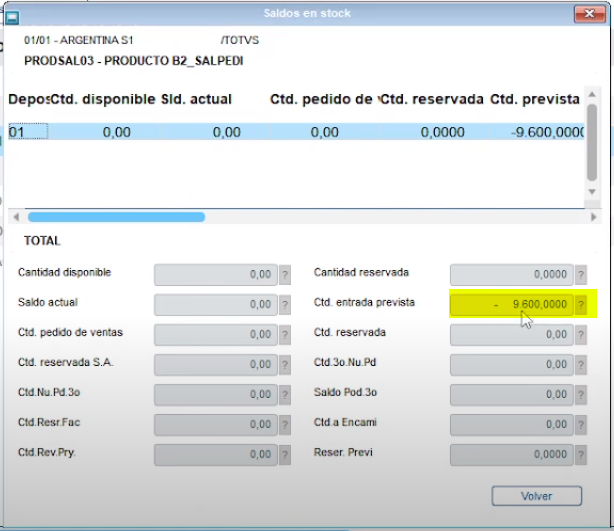Click the Cantidad reservada 0,0000 field
Screen dimensions: 614x531
coord(512,275)
